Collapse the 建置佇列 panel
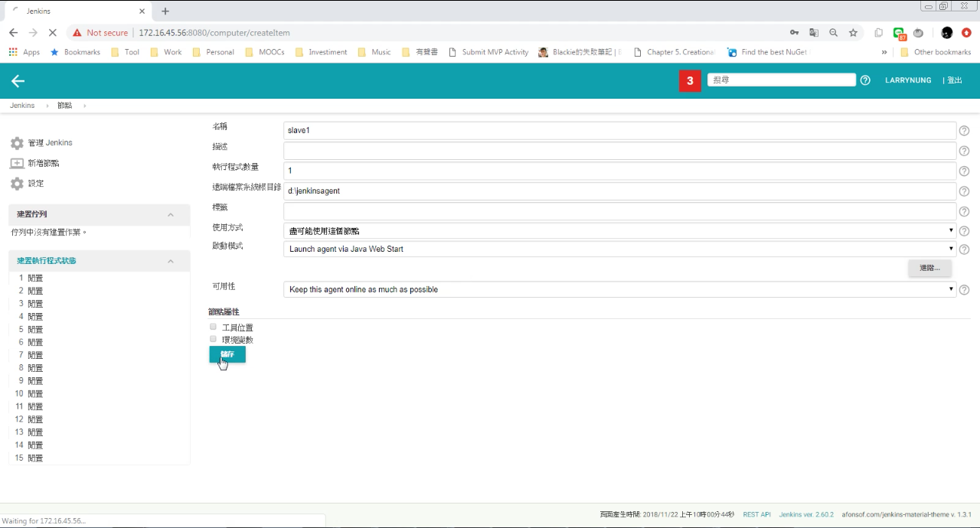The width and height of the screenshot is (980, 528). [x=171, y=214]
